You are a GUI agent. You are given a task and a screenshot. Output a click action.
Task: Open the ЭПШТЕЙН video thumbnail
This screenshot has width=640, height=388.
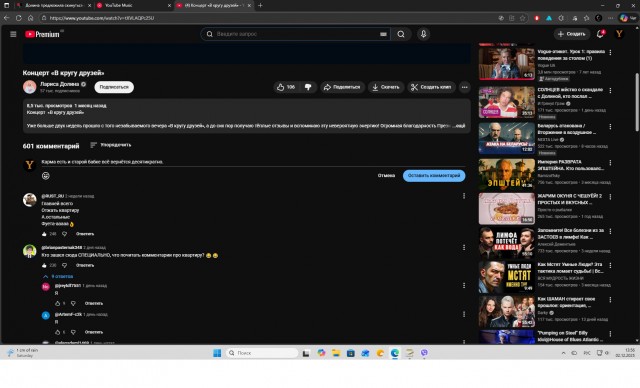tap(507, 174)
